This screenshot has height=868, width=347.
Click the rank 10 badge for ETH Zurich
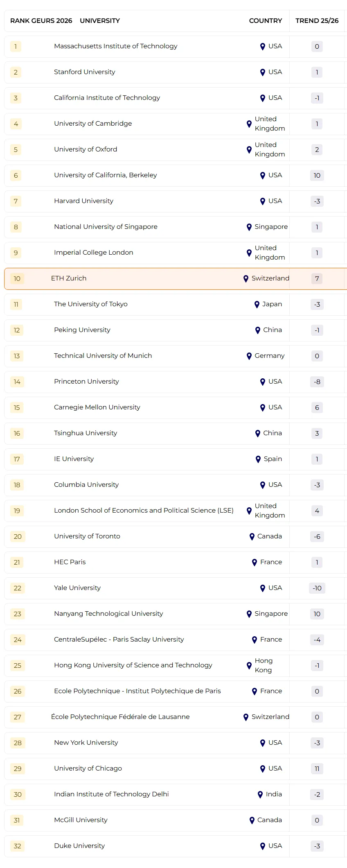pyautogui.click(x=17, y=279)
